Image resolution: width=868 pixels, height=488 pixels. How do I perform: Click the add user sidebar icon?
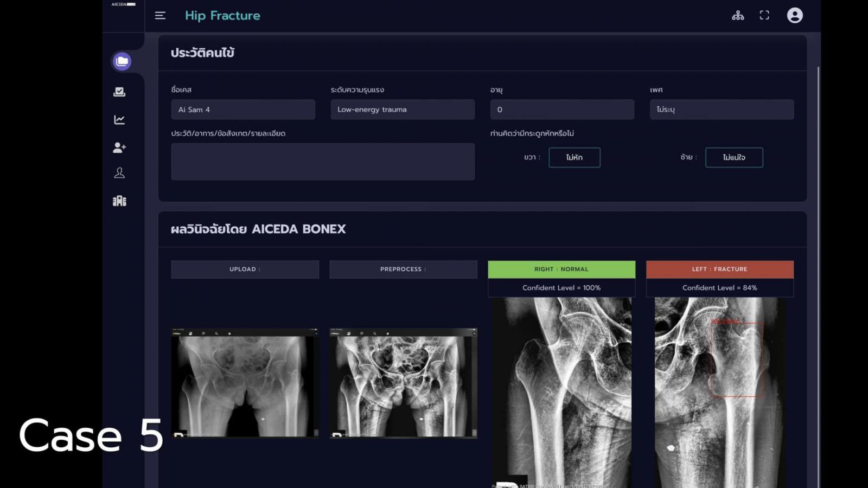(x=119, y=147)
